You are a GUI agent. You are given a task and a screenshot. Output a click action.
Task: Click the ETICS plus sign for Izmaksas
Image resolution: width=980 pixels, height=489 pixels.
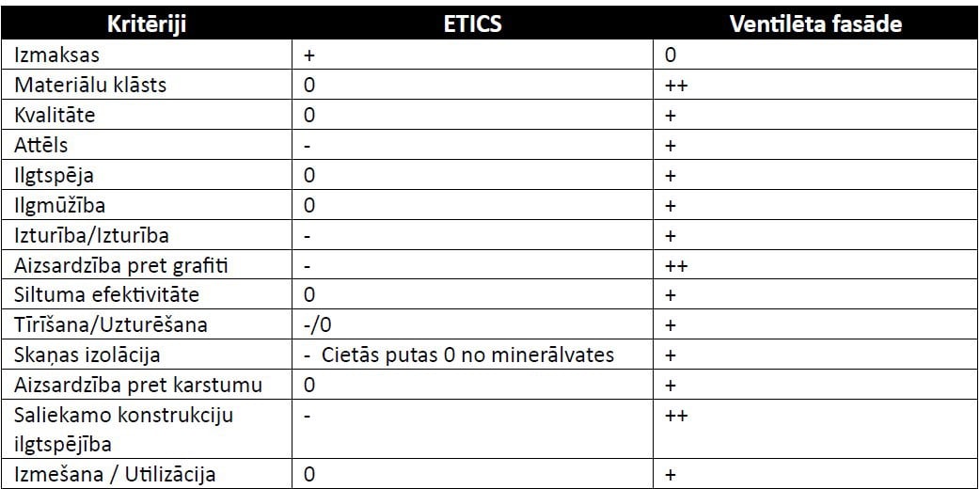coord(308,55)
